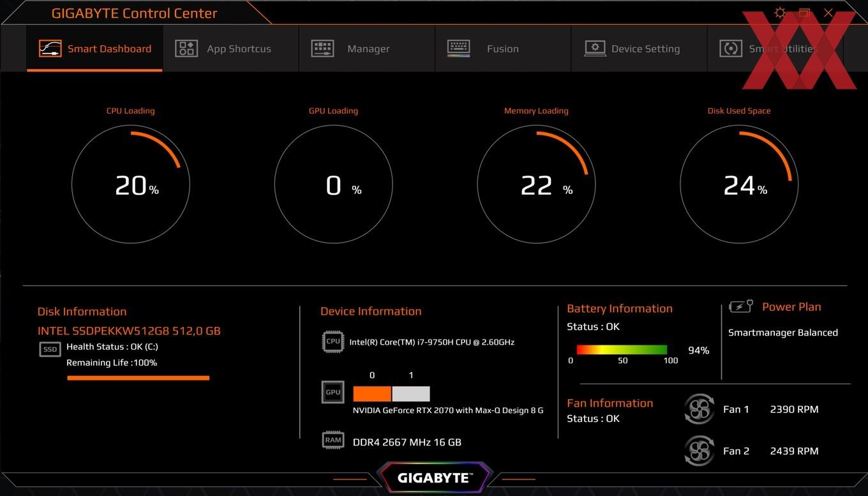This screenshot has width=868, height=496.
Task: Click the App Shortcus grid icon
Action: (186, 49)
